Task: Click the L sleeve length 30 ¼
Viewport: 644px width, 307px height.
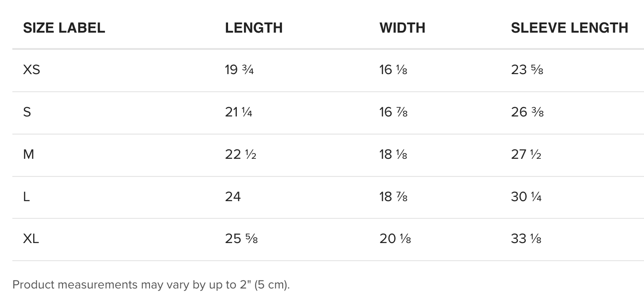Action: pyautogui.click(x=526, y=197)
